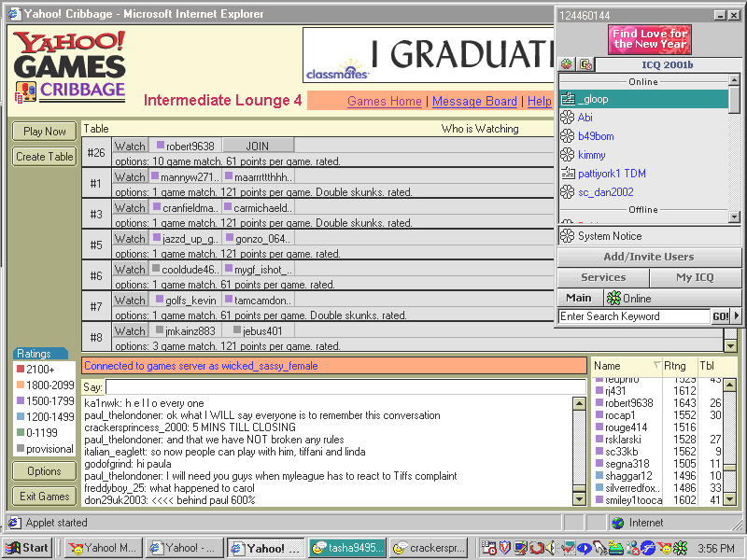Screen dimensions: 747x560
Task: Click the Cribbage board icon in header
Action: tap(25, 91)
